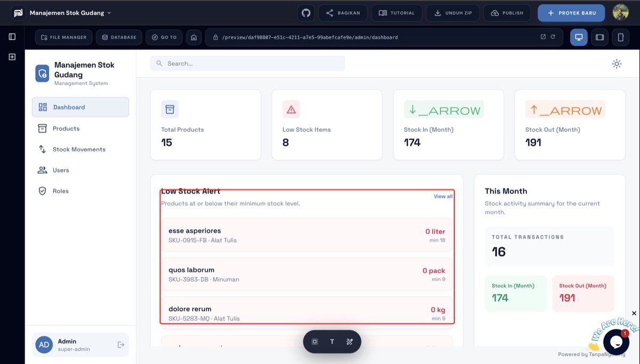The height and width of the screenshot is (364, 640).
Task: Switch to desktop preview mode
Action: click(579, 37)
